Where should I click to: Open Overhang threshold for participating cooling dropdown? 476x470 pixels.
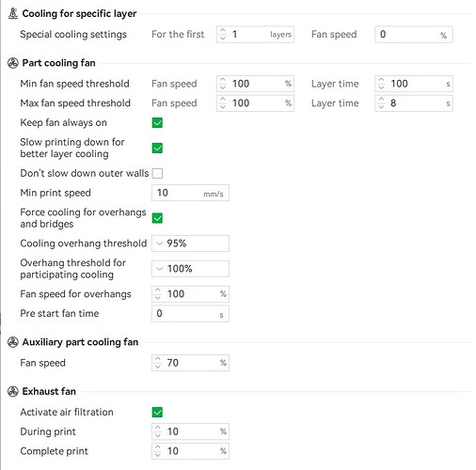(190, 269)
